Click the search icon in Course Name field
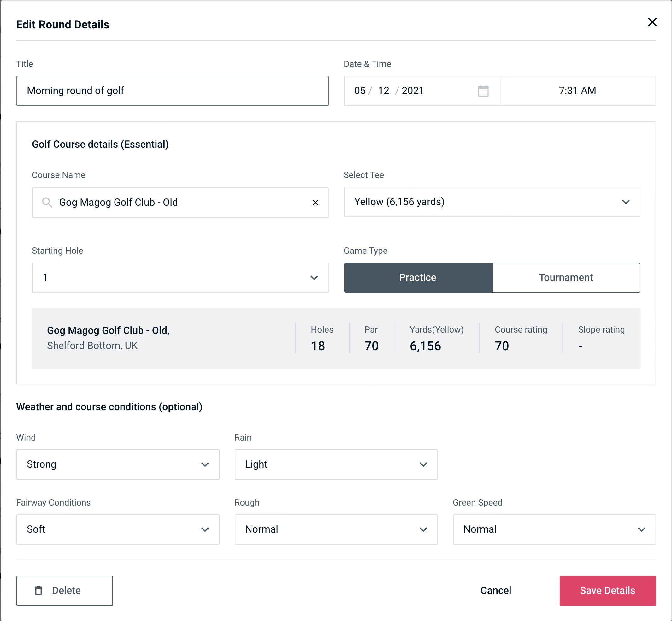 point(46,203)
